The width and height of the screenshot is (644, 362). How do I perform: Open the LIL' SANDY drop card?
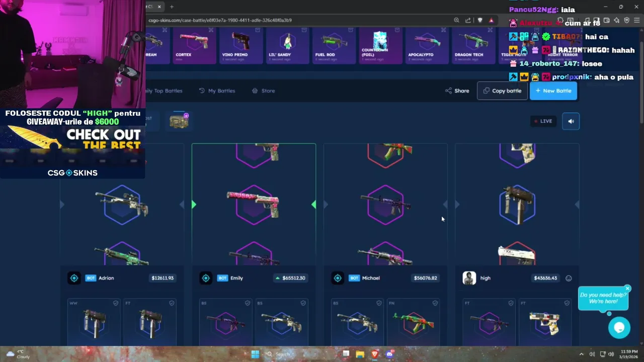click(287, 46)
